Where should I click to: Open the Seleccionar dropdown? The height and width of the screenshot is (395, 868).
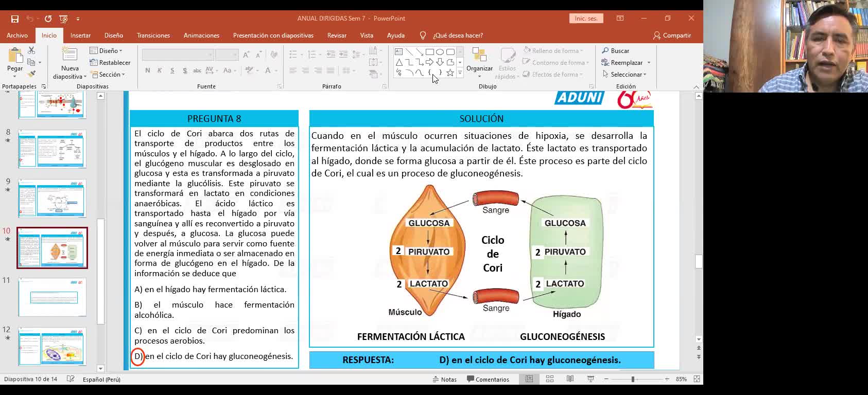(624, 74)
